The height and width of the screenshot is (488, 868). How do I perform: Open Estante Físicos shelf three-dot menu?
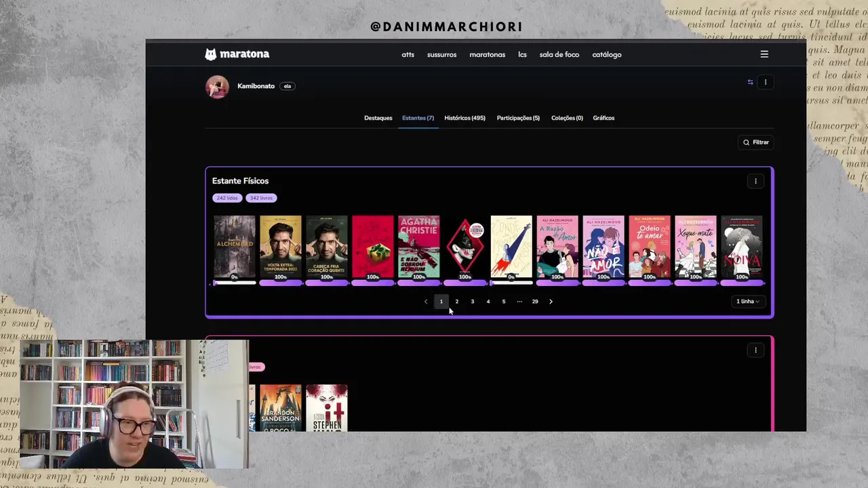click(x=755, y=181)
